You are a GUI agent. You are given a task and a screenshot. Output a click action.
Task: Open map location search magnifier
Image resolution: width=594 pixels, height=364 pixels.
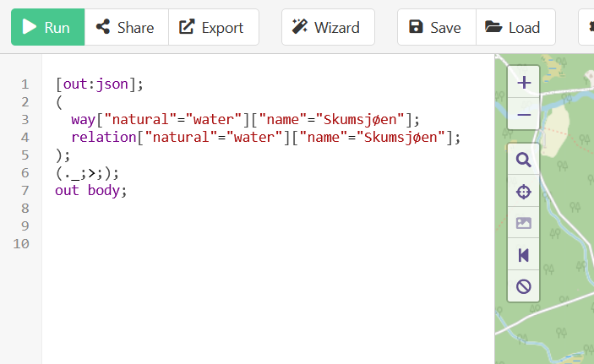524,160
